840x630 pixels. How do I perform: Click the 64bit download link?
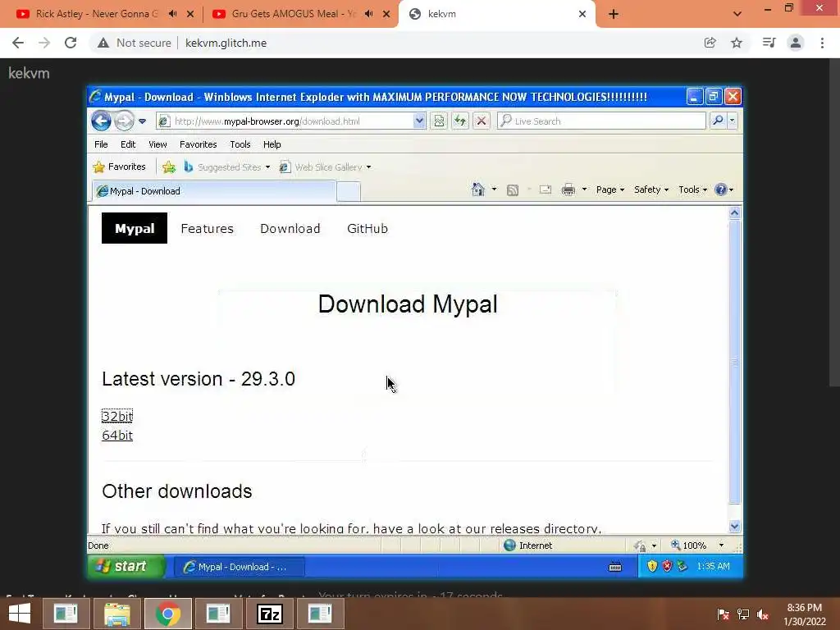(x=117, y=436)
